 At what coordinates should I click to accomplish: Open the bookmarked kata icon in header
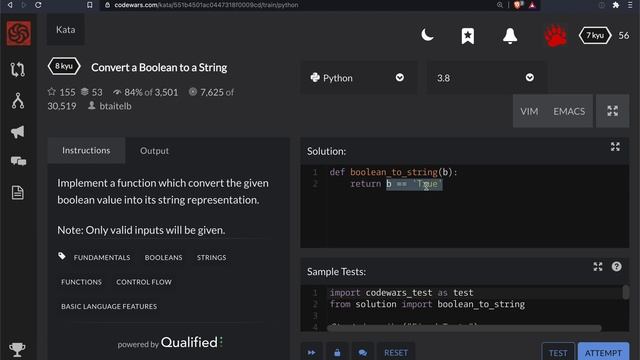point(468,36)
